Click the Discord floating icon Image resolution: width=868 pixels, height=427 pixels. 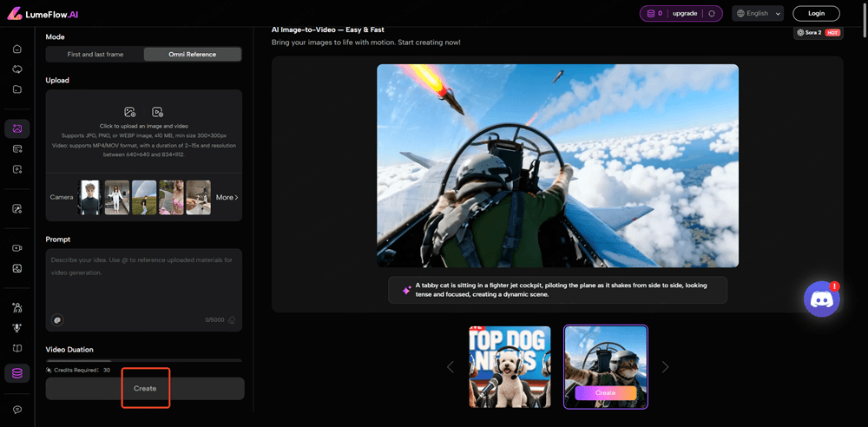[x=820, y=299]
